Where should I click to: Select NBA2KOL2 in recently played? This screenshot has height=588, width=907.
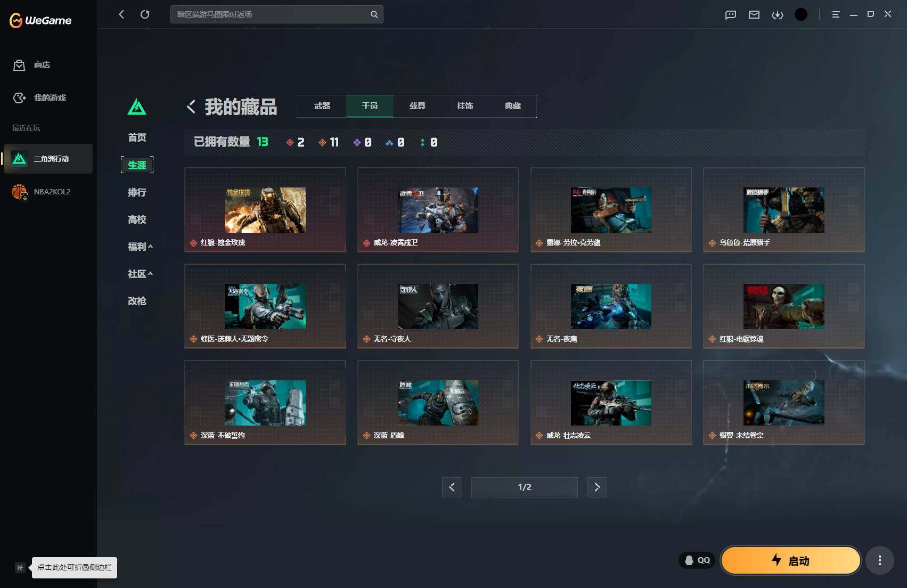click(x=48, y=192)
